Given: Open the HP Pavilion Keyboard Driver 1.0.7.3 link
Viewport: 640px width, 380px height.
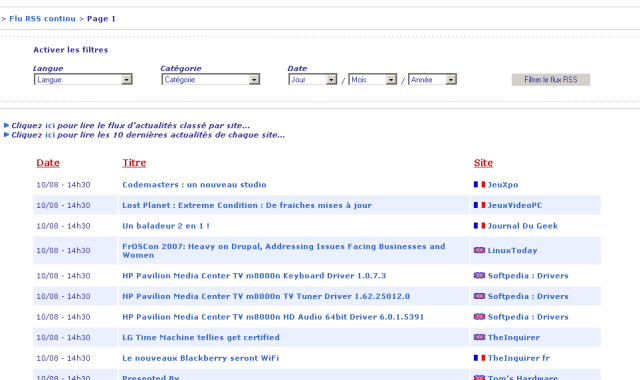Looking at the screenshot, I should pyautogui.click(x=254, y=276).
